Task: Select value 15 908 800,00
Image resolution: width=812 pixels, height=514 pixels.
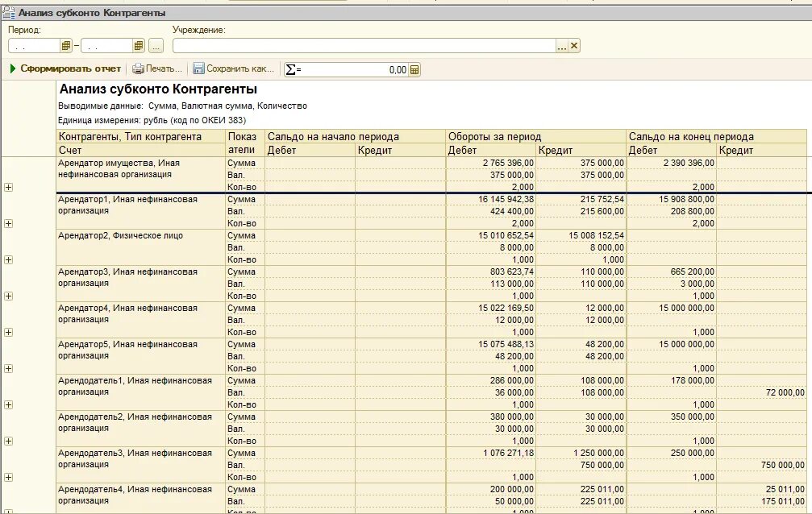Action: [x=687, y=199]
